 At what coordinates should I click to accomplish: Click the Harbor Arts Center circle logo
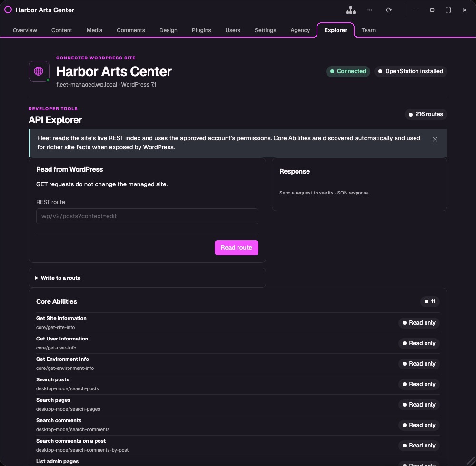point(8,10)
